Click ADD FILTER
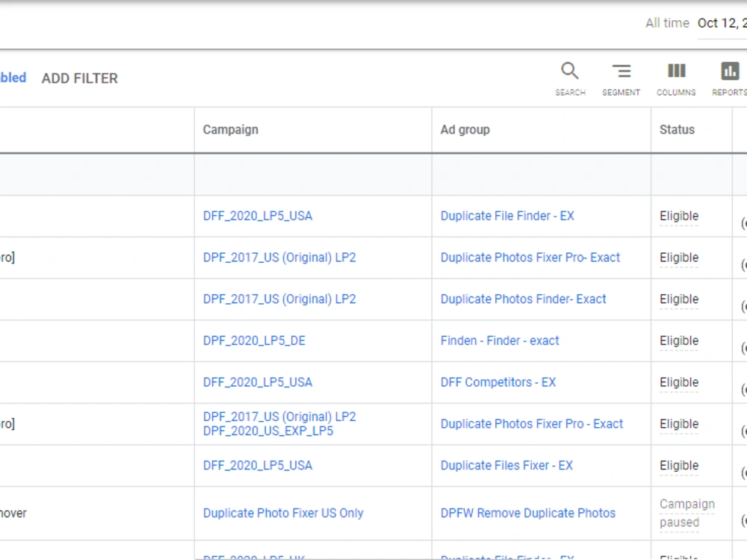The width and height of the screenshot is (747, 560). click(x=80, y=78)
